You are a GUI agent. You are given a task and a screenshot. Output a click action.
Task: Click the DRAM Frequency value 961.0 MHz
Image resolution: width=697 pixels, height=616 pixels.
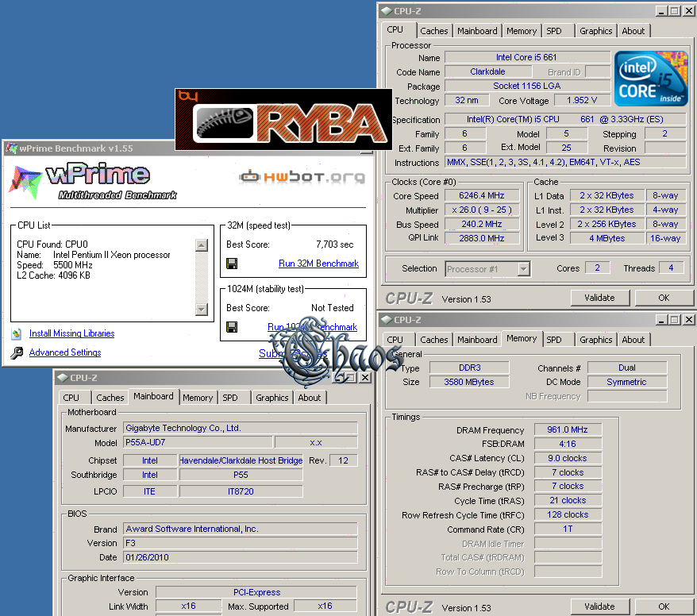(568, 429)
